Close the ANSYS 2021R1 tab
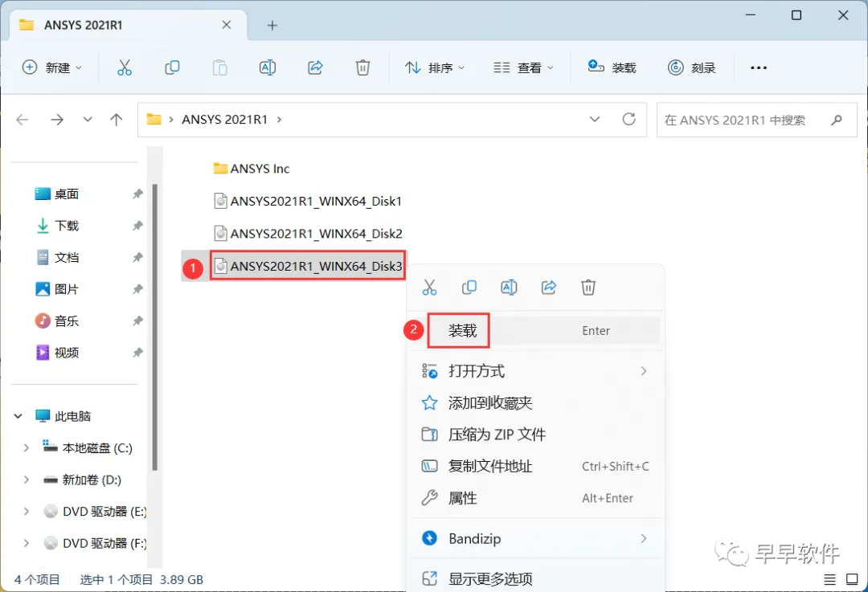This screenshot has height=592, width=868. [x=227, y=25]
